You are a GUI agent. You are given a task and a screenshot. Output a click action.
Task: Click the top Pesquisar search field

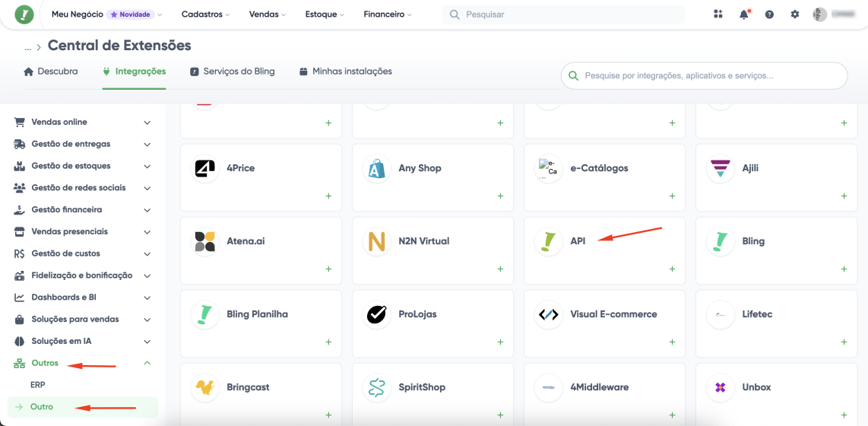563,14
